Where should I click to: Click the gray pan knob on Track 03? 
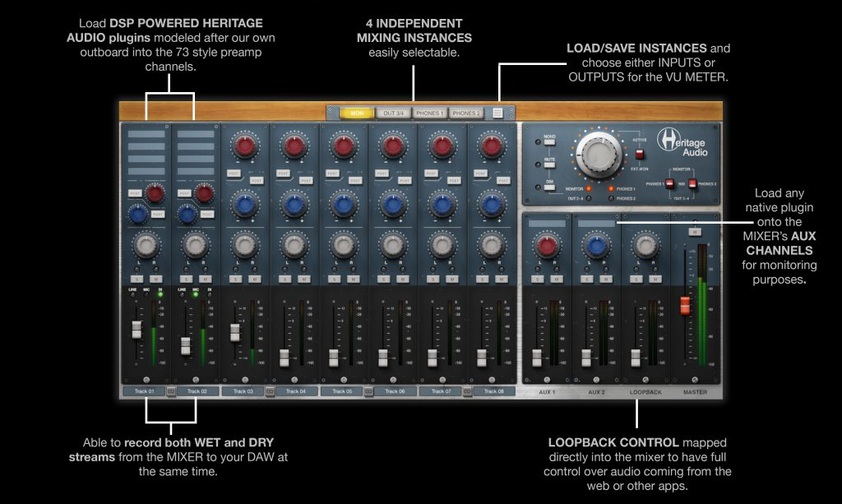click(x=245, y=245)
